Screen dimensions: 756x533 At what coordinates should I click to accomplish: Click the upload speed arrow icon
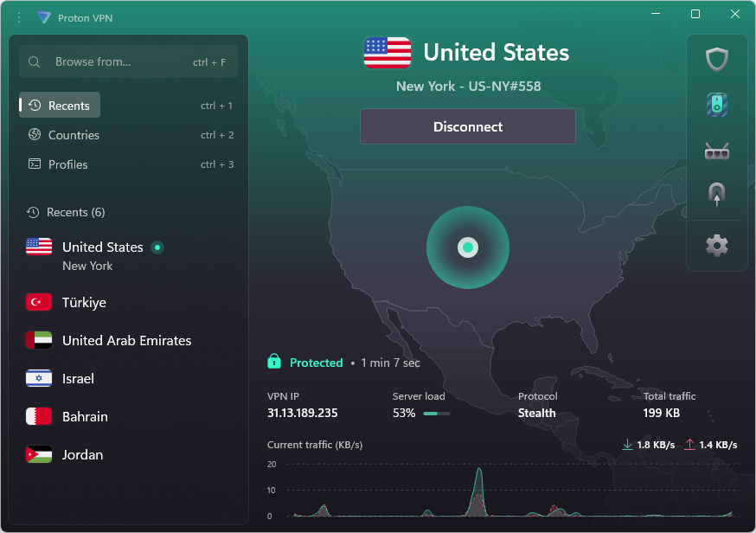(690, 444)
